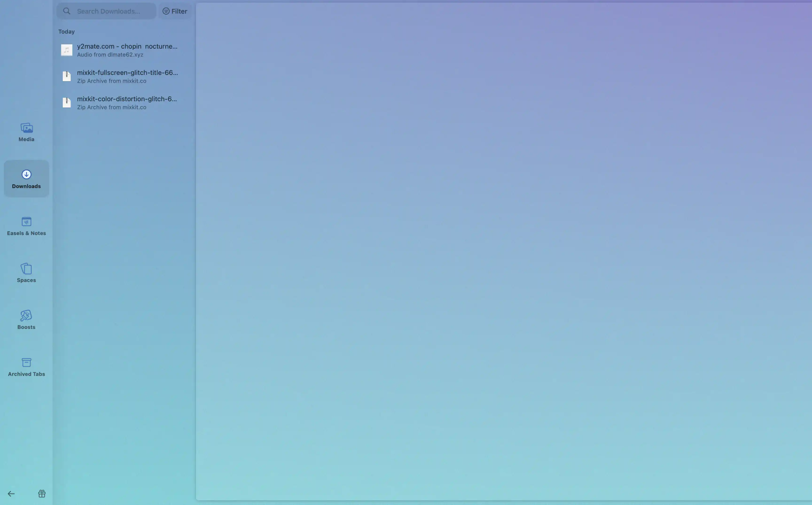Click the gift box icon
This screenshot has height=505, width=812.
pos(42,494)
